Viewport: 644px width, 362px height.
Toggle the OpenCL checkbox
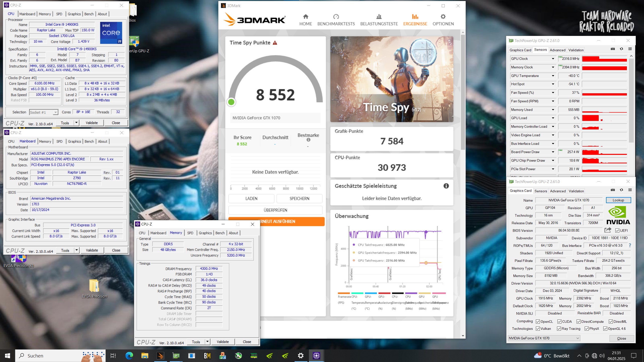(x=538, y=322)
